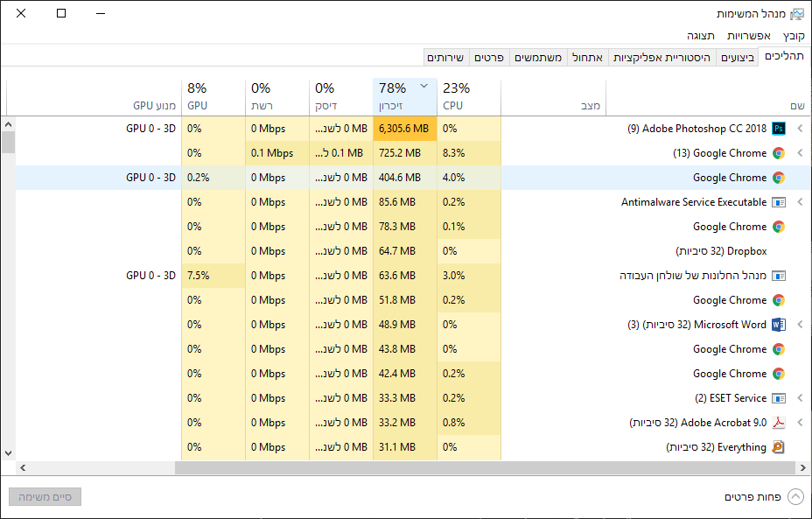Click the ESET Service process icon
This screenshot has width=812, height=519.
click(x=778, y=398)
